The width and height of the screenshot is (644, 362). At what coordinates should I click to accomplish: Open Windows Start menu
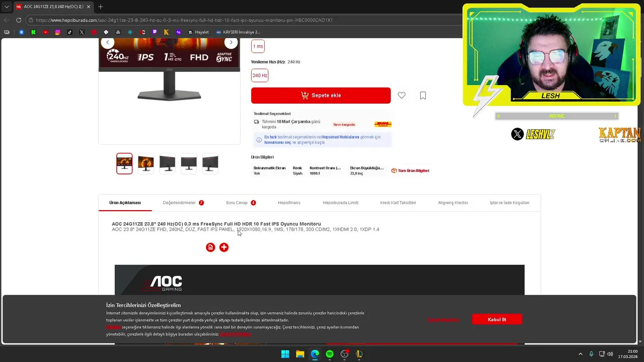pos(285,354)
